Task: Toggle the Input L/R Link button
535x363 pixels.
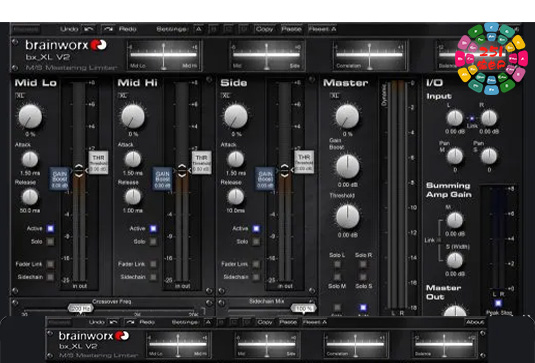Action: pyautogui.click(x=472, y=118)
